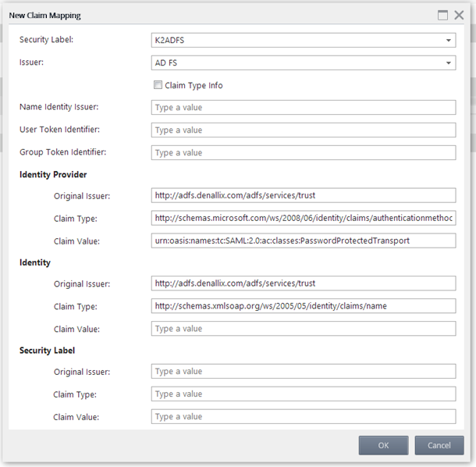Focus the Name Identity Issuer field
The image size is (476, 467).
(303, 108)
